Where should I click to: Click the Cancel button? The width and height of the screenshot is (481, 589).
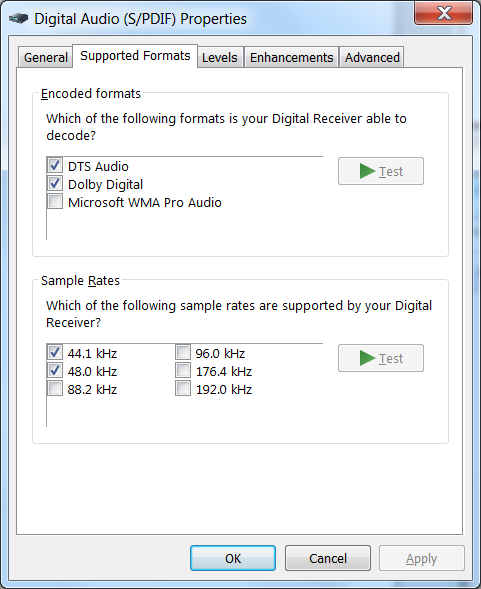328,558
